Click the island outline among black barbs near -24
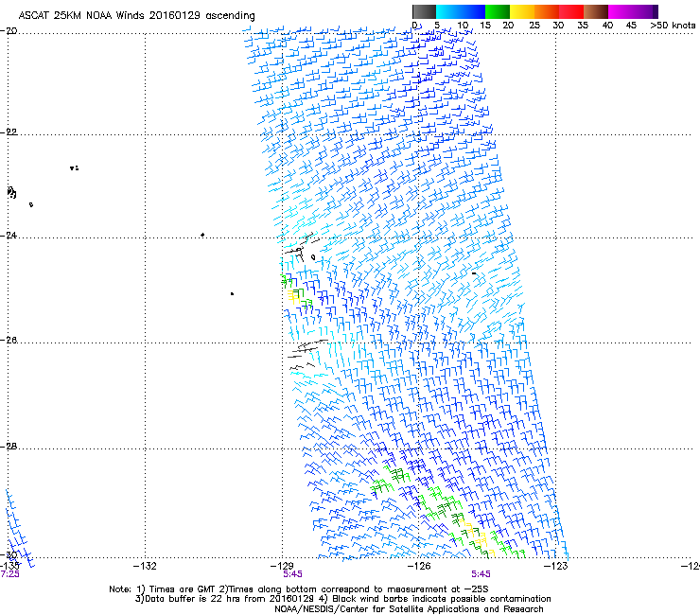Image resolution: width=700 pixels, height=615 pixels. coord(313,257)
